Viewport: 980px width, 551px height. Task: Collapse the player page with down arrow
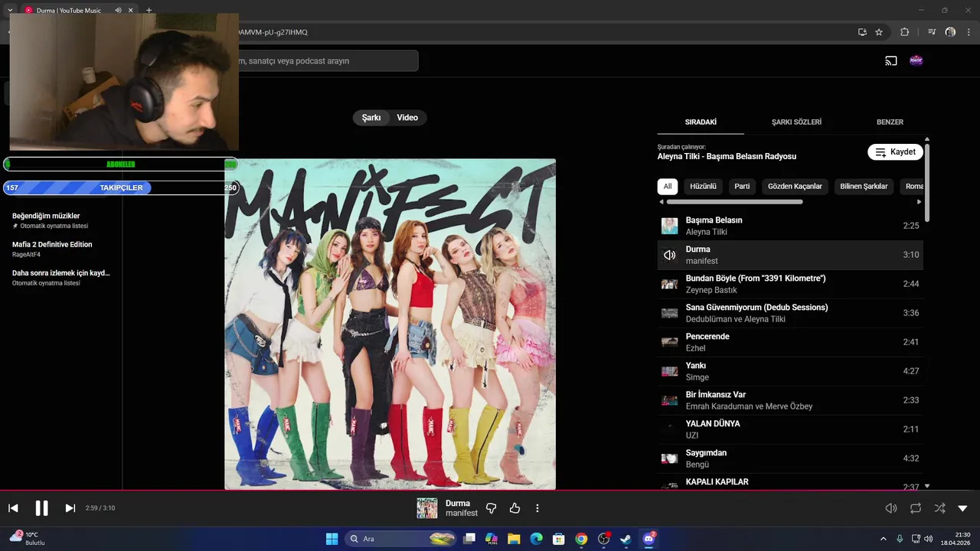[963, 508]
